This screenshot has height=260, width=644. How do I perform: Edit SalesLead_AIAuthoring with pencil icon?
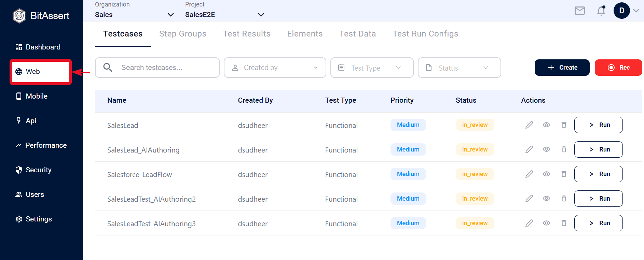tap(529, 149)
